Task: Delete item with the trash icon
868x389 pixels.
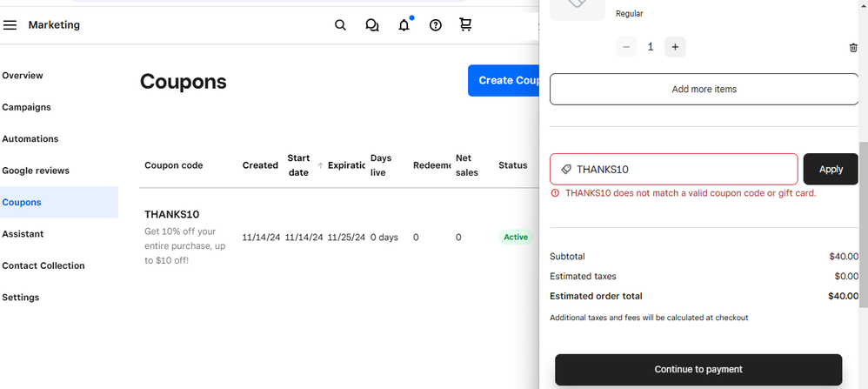Action: pyautogui.click(x=852, y=48)
